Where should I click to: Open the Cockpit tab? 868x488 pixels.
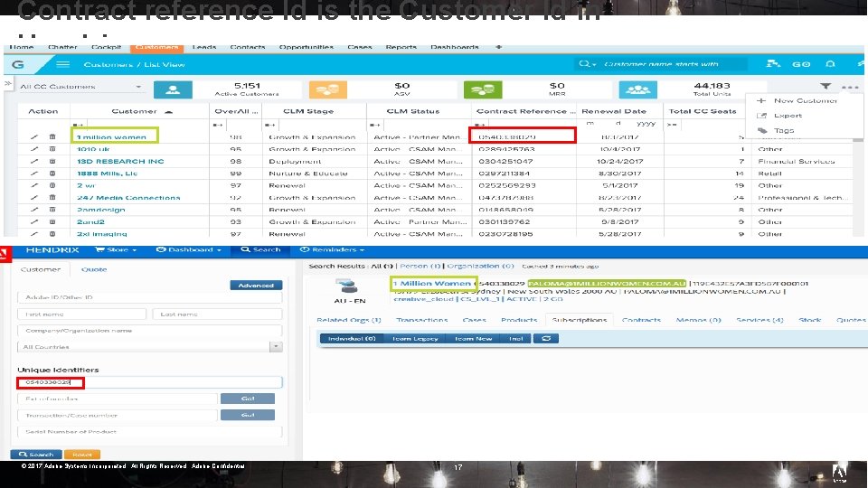(x=106, y=47)
